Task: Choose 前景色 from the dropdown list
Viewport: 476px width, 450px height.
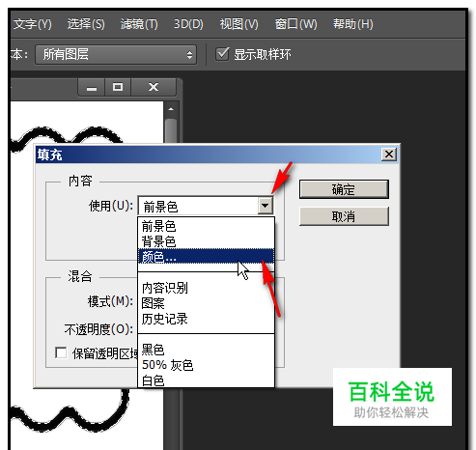Action: point(206,226)
